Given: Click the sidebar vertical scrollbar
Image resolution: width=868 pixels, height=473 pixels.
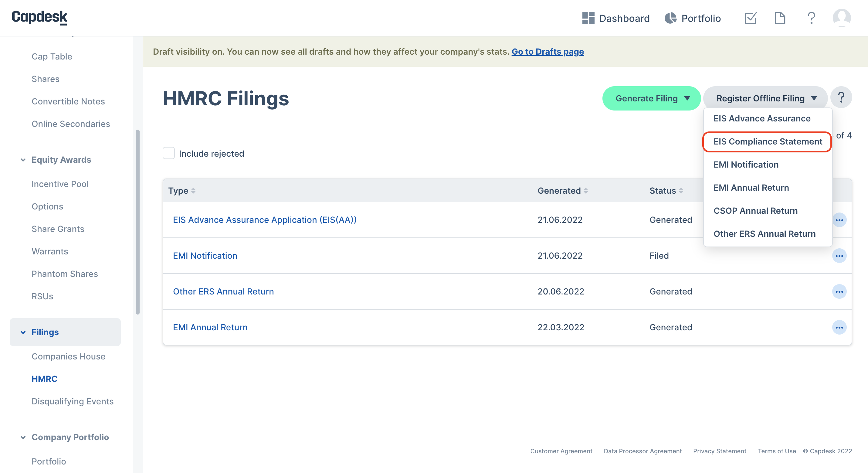Looking at the screenshot, I should [x=137, y=222].
